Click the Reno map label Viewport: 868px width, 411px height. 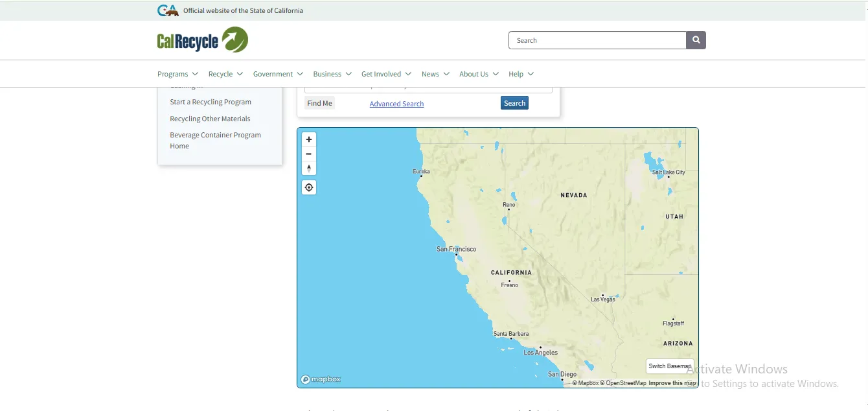coord(509,205)
